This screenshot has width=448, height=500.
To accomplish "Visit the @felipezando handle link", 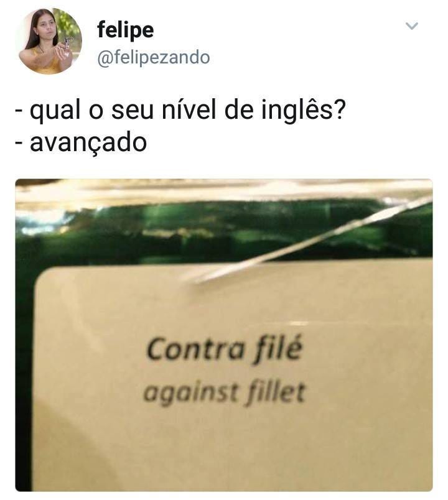I will coord(154,58).
